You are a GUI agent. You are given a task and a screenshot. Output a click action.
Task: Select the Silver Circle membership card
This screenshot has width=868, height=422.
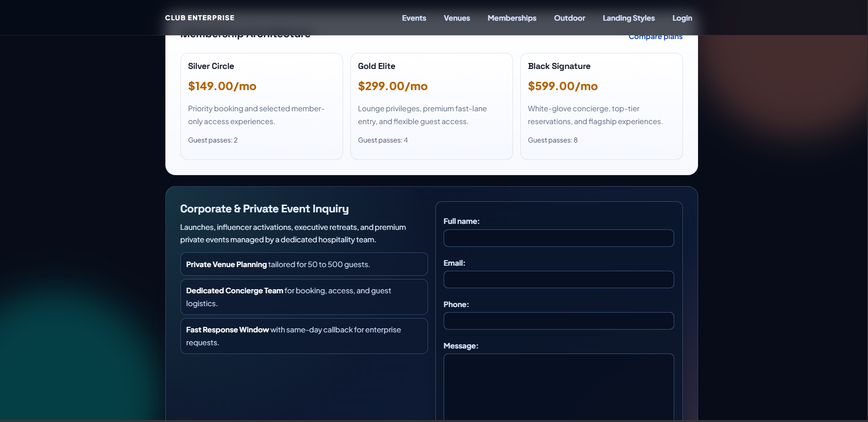pos(261,106)
